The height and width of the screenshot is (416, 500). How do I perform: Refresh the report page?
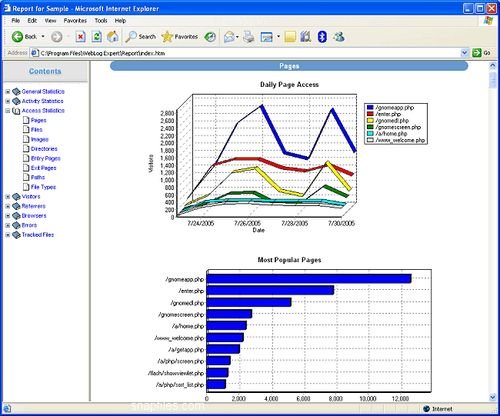pyautogui.click(x=97, y=37)
